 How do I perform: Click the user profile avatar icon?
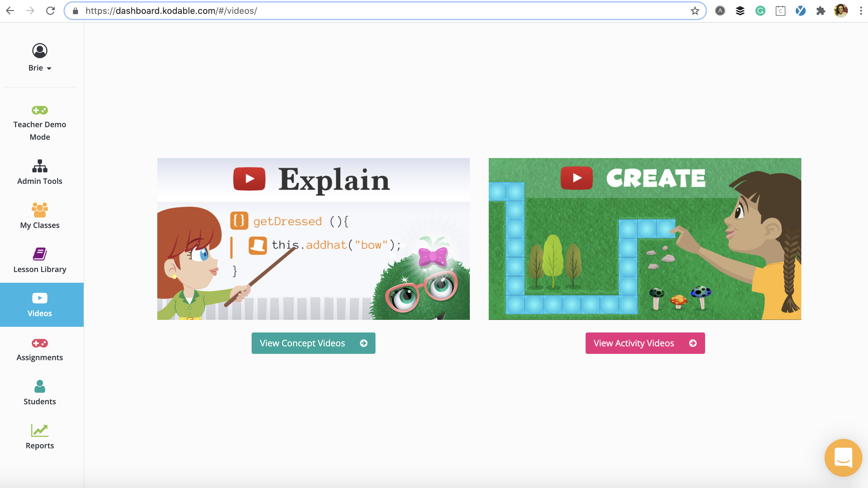point(40,51)
